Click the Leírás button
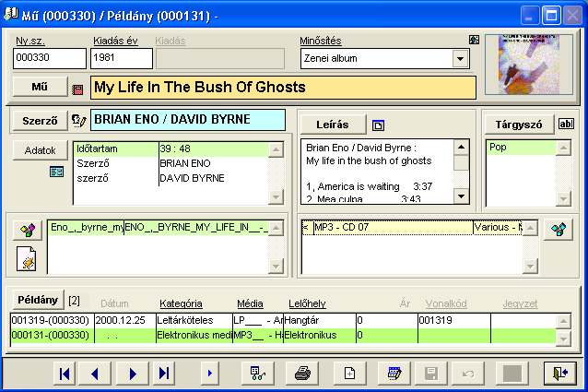Screen dimensions: 588x392 click(333, 125)
